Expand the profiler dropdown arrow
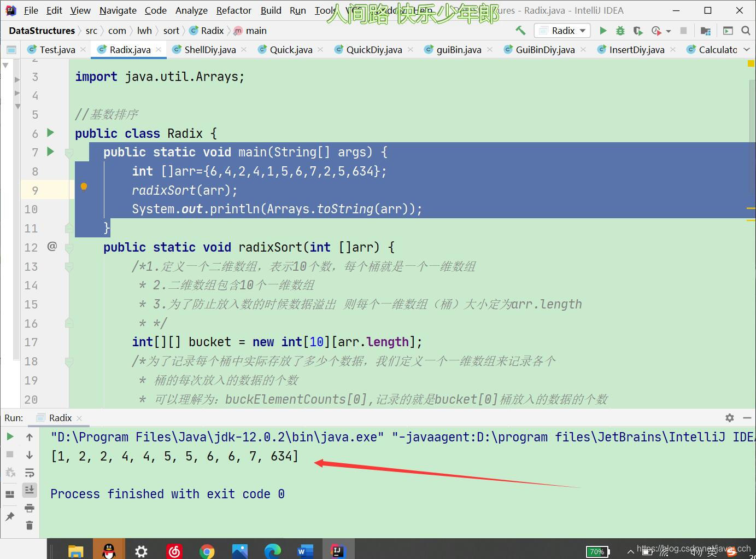 669,31
